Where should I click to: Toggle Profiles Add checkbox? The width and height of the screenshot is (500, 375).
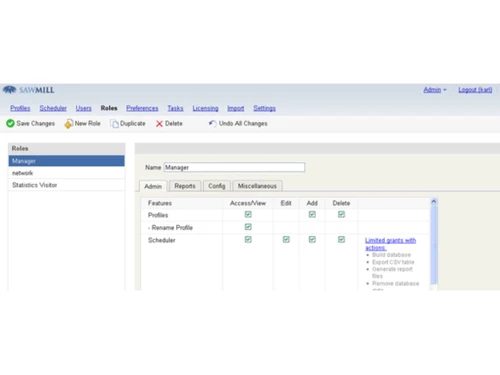coord(312,214)
